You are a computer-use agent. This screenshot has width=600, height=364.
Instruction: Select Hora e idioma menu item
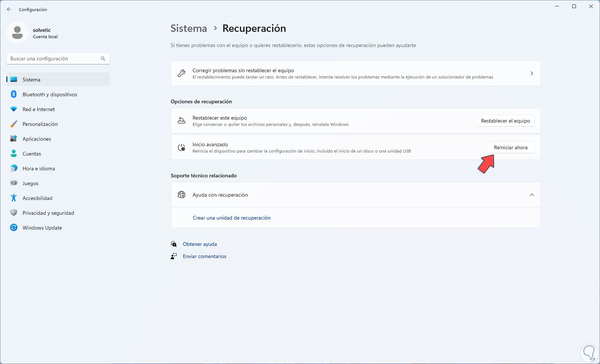[39, 168]
